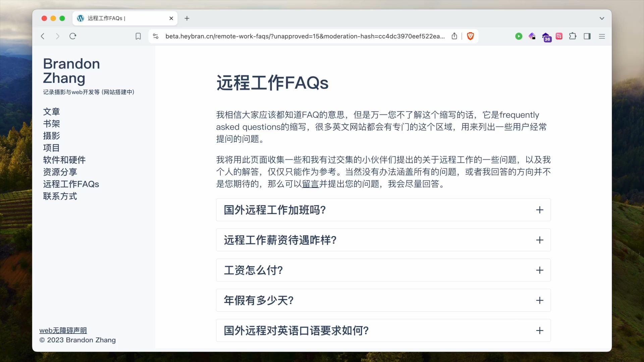Expand the 国外远程工作加班吗? question
This screenshot has height=362, width=644.
tap(383, 210)
